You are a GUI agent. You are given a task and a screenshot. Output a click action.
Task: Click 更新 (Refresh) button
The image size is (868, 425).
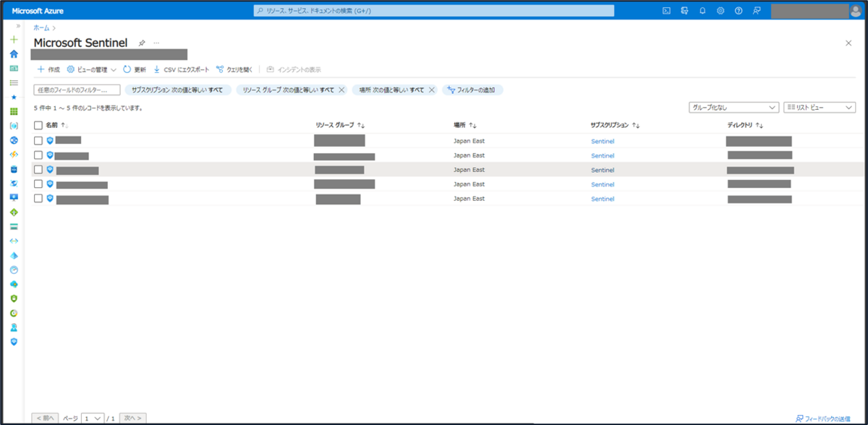[x=135, y=69]
